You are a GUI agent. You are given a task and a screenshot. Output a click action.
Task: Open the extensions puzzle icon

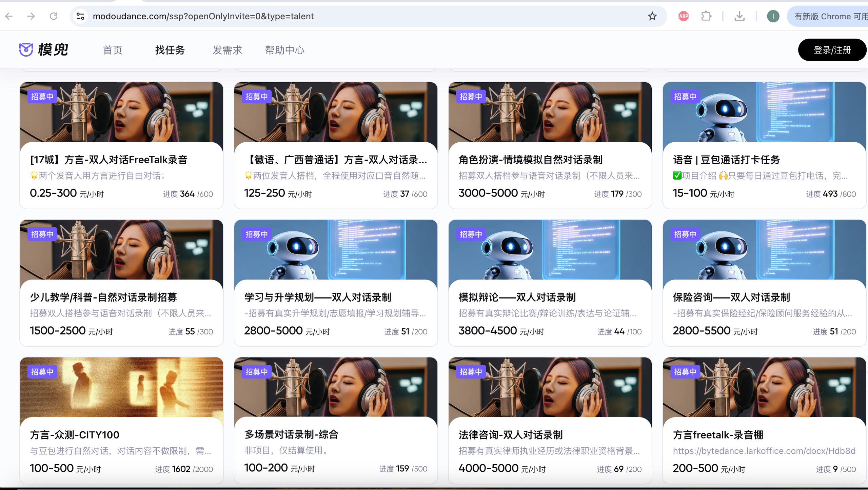(706, 16)
